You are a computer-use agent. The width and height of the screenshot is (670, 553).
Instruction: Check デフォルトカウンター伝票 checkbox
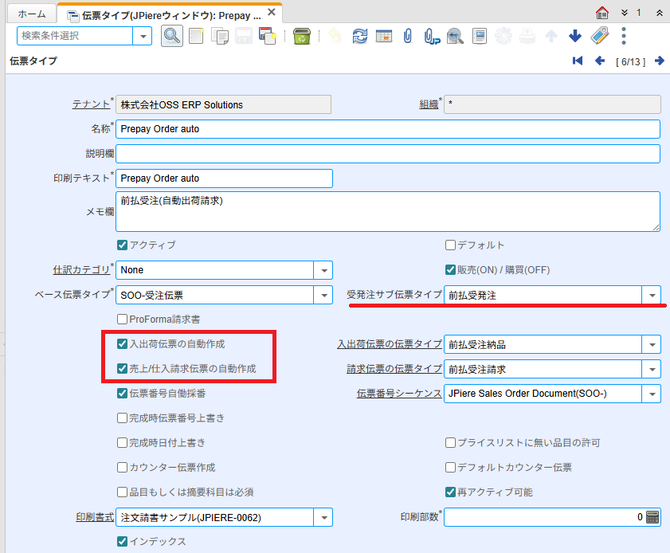pos(450,467)
